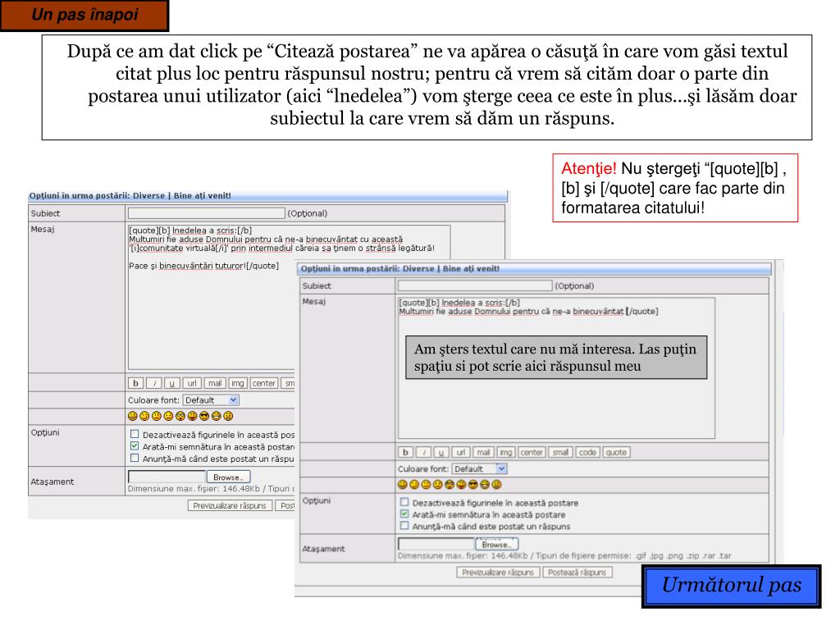Insert the winking smiley in background form

(144, 416)
